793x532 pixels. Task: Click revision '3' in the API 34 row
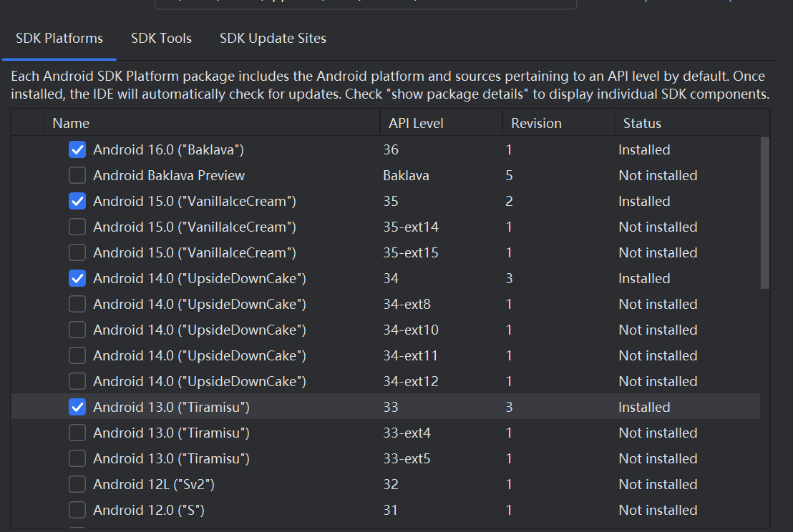click(x=509, y=278)
